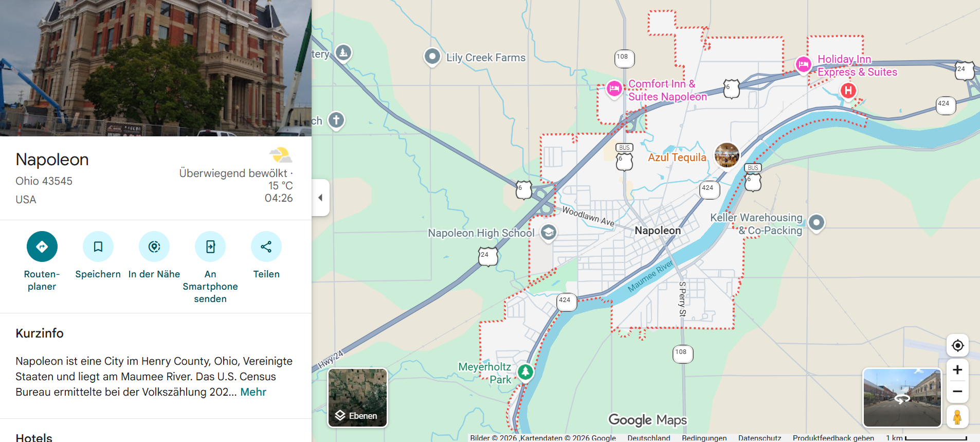Toggle the map scale unit
Image resolution: width=980 pixels, height=442 pixels.
coord(927,438)
